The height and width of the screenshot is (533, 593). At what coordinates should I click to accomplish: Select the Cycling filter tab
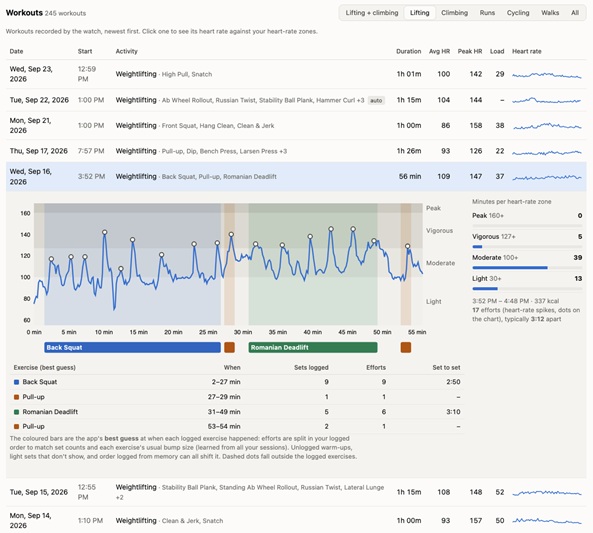518,13
